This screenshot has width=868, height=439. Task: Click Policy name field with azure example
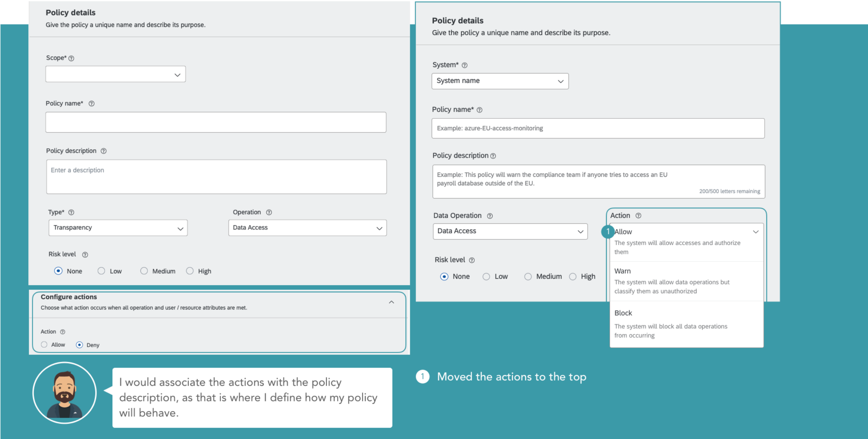point(598,128)
